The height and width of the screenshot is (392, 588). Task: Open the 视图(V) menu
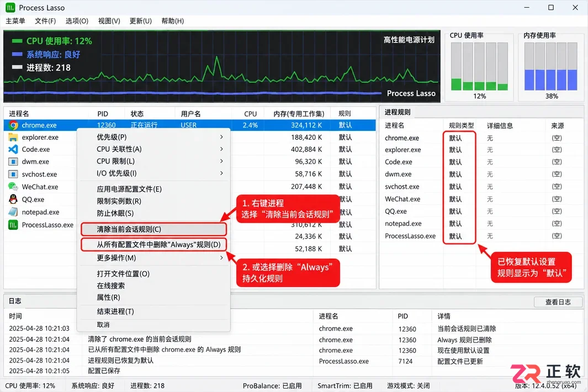pos(109,21)
